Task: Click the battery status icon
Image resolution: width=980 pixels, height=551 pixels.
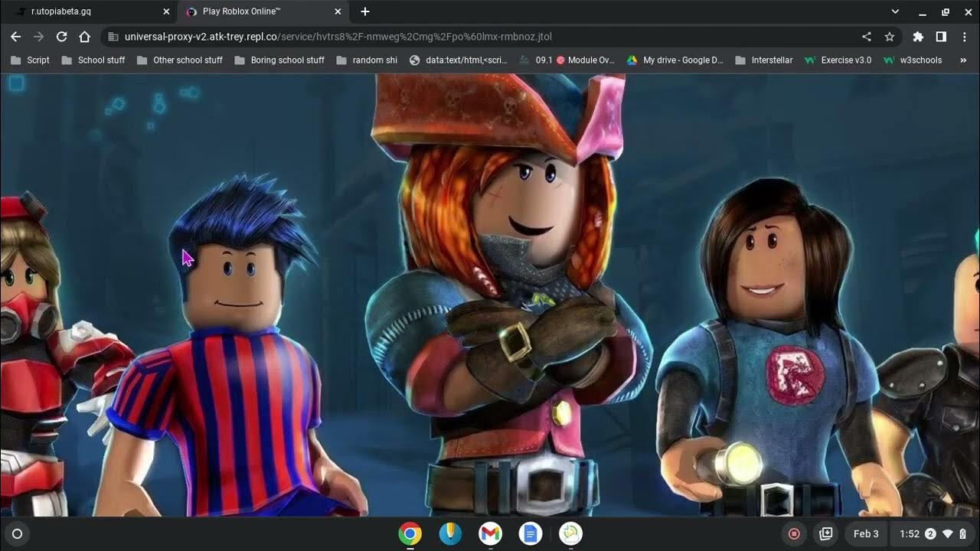Action: tap(963, 534)
